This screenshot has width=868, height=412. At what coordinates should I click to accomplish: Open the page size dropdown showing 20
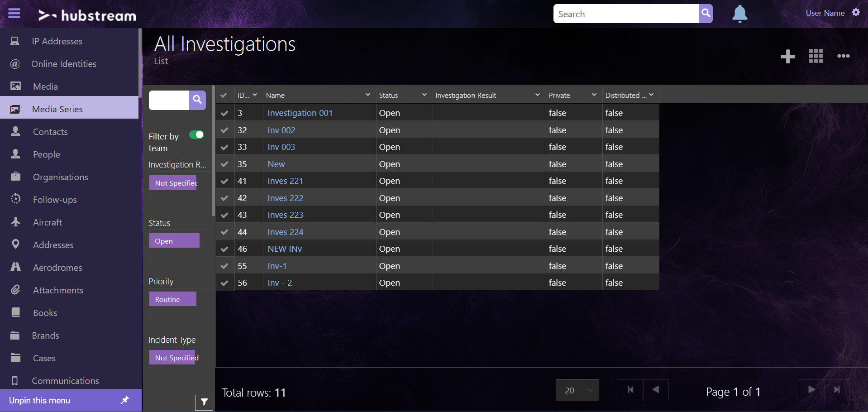coord(577,390)
